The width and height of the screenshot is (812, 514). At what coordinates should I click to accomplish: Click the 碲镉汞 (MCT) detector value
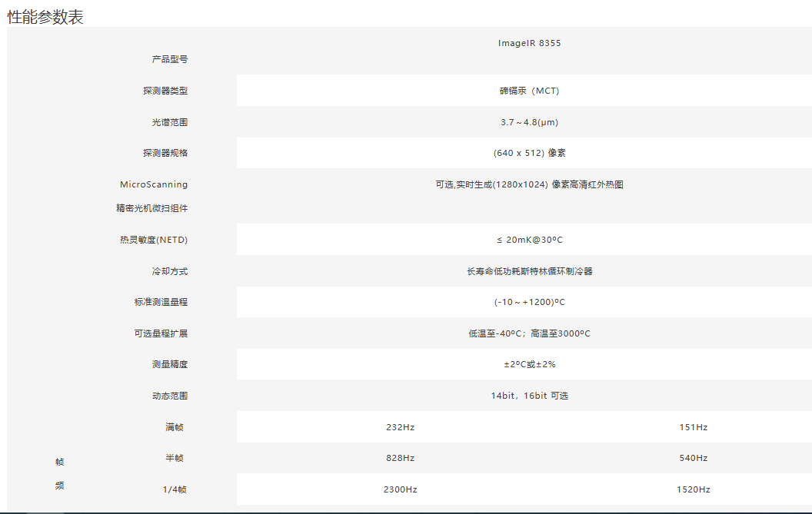coord(529,91)
